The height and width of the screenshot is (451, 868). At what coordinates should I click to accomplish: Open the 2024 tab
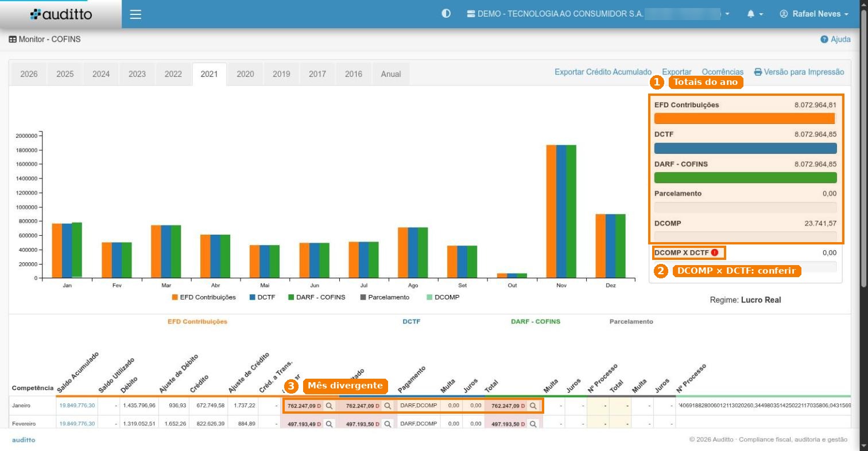(x=101, y=74)
